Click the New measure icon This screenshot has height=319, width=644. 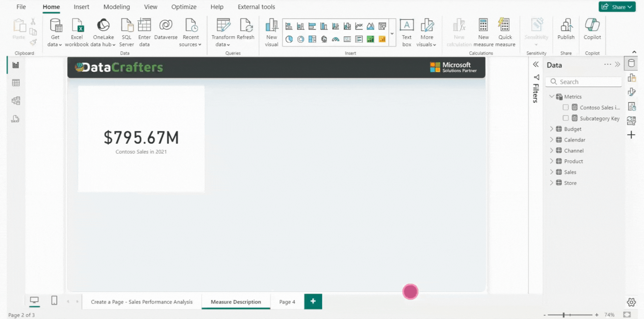tap(483, 26)
